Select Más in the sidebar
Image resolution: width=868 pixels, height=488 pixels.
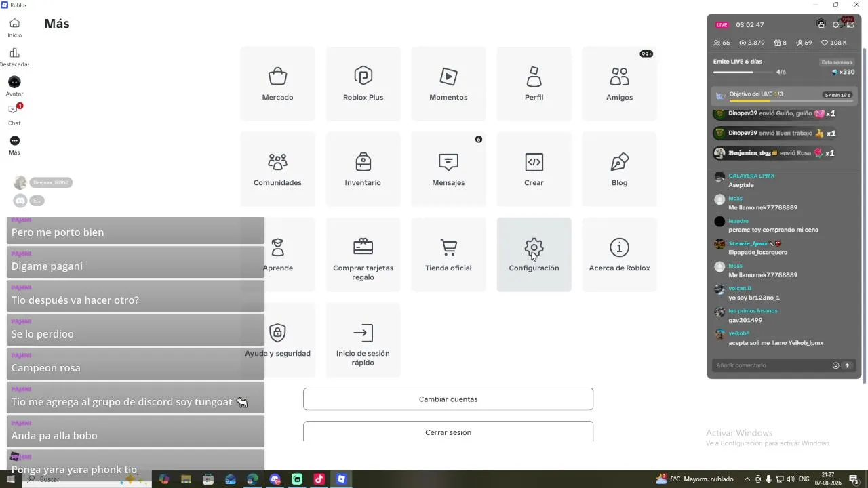(x=14, y=144)
